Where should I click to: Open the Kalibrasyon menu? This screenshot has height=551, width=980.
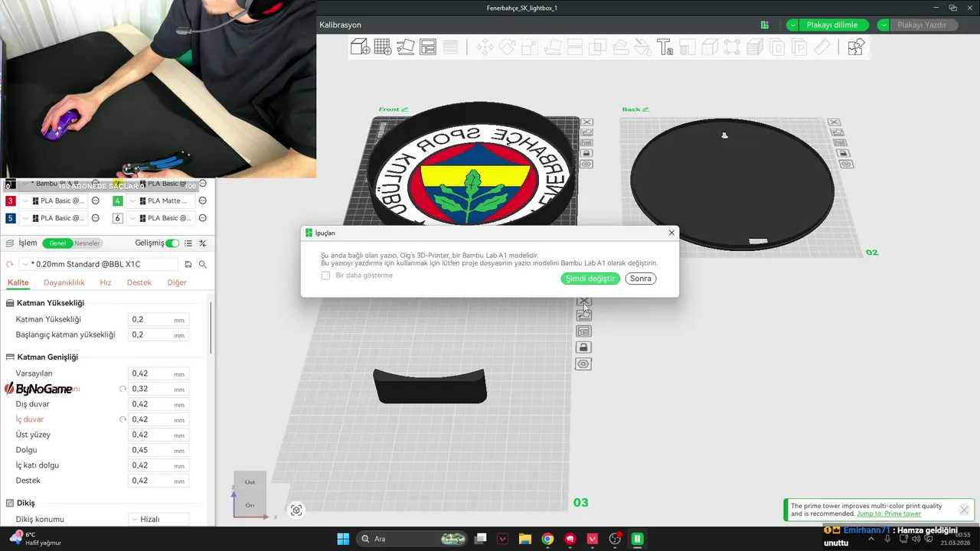[x=340, y=25]
